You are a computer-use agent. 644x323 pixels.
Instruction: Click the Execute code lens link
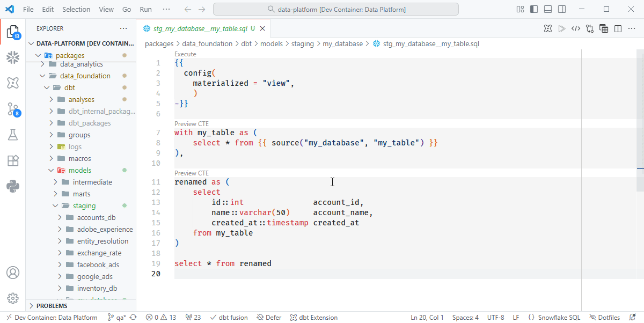(185, 54)
